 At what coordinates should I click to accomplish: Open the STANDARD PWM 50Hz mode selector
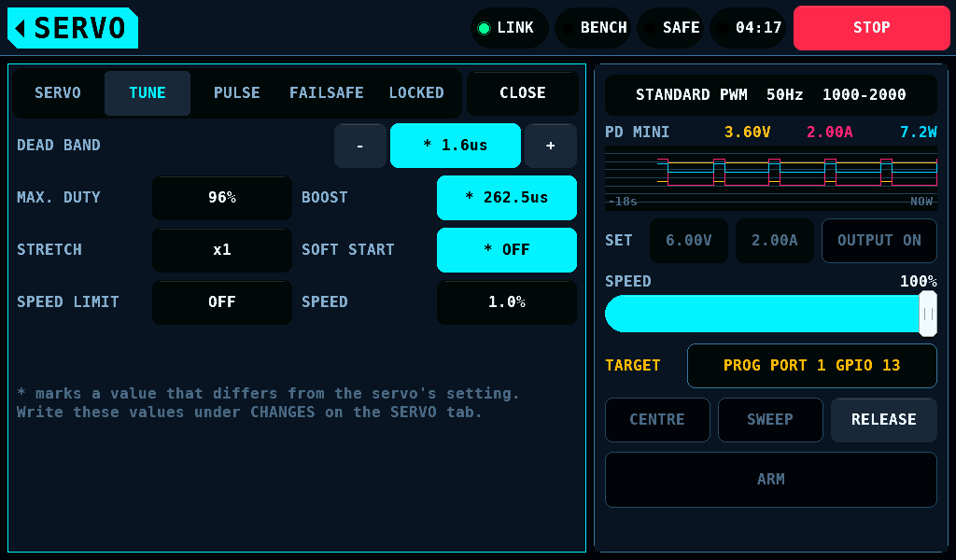coord(770,95)
